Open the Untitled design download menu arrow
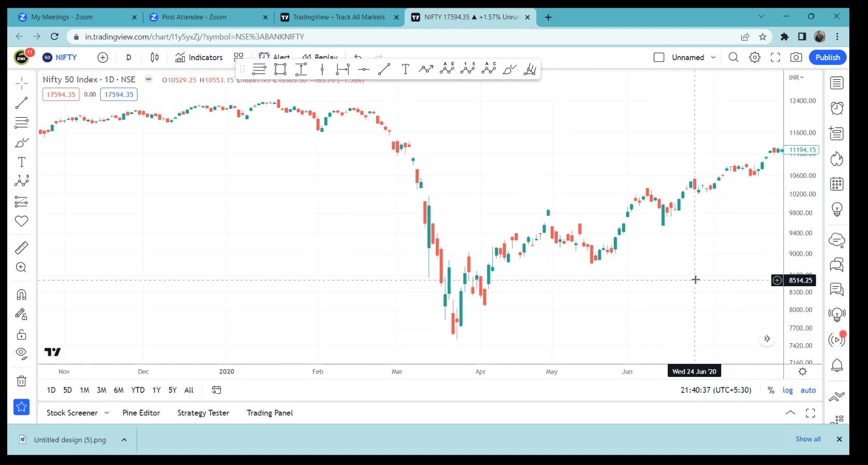This screenshot has height=465, width=868. click(x=124, y=440)
